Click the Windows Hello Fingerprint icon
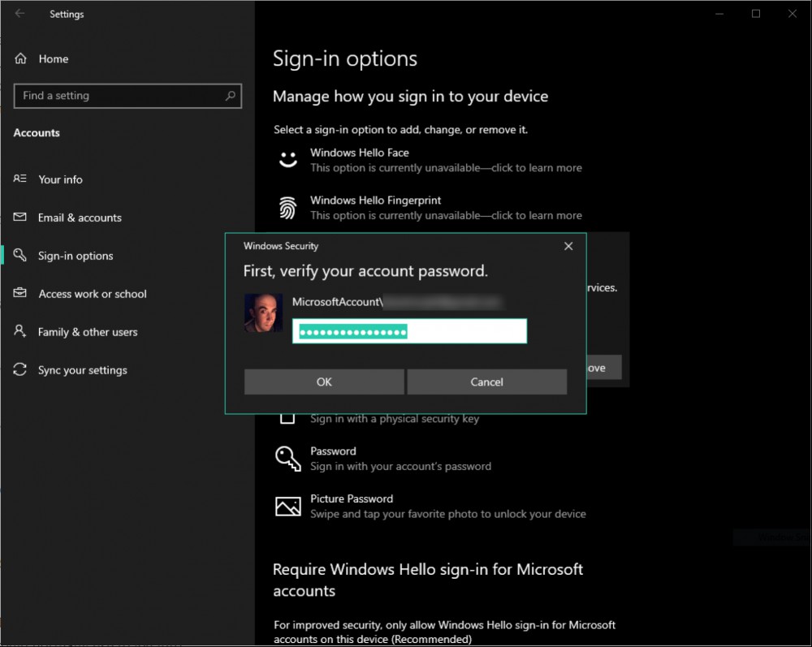This screenshot has height=647, width=812. [288, 208]
